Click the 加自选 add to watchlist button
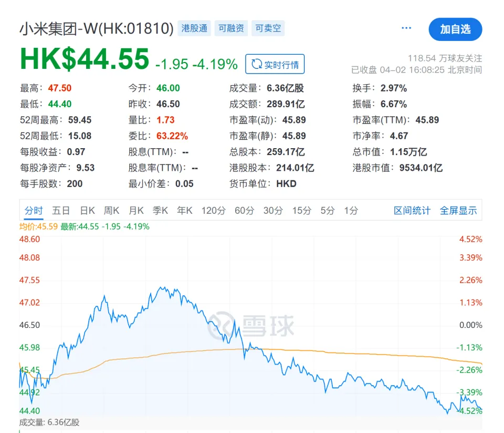Viewport: 504px width, 433px height. click(x=455, y=29)
